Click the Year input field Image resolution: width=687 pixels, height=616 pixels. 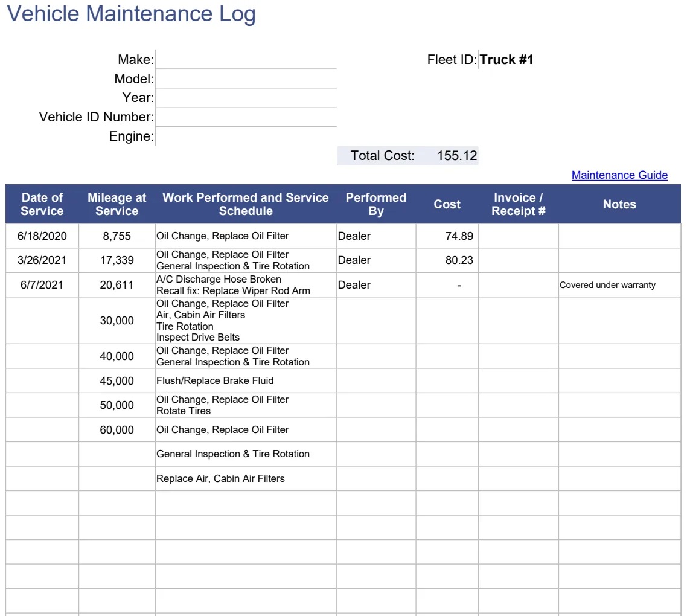(246, 98)
